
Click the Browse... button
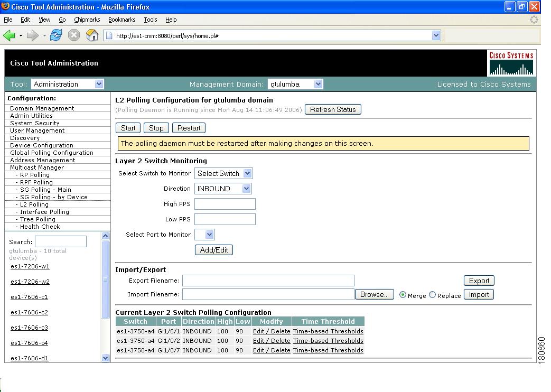(x=374, y=294)
